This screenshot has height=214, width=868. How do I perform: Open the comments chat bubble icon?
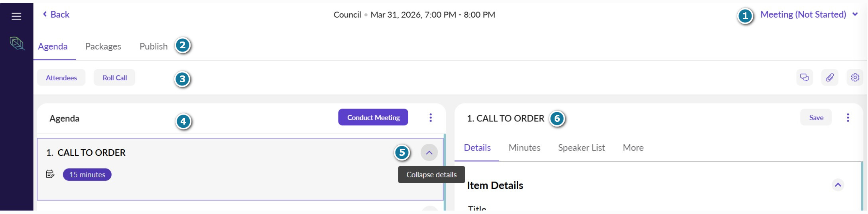coord(805,77)
